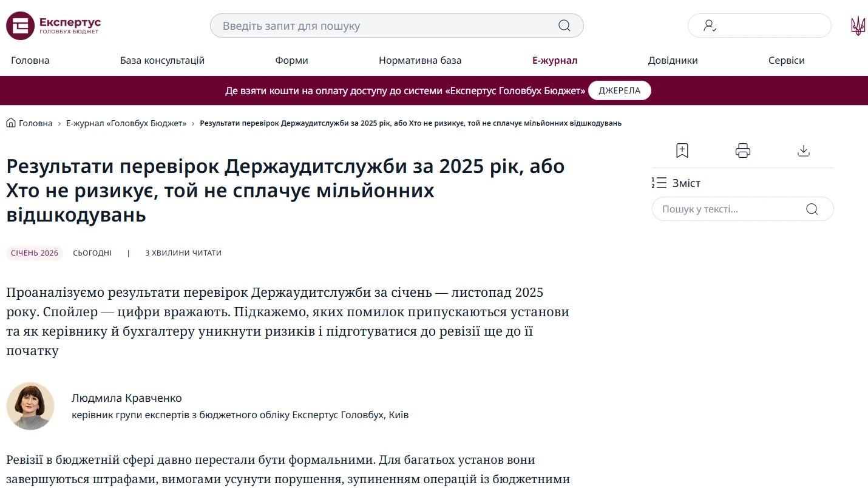Click the magnifier icon in the top search bar
This screenshot has height=488, width=868.
point(564,25)
